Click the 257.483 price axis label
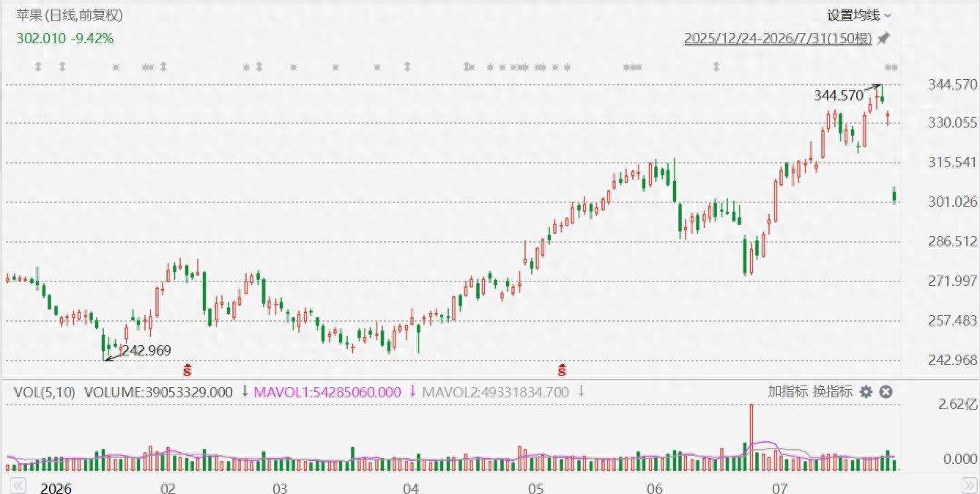This screenshot has height=494, width=980. (952, 320)
